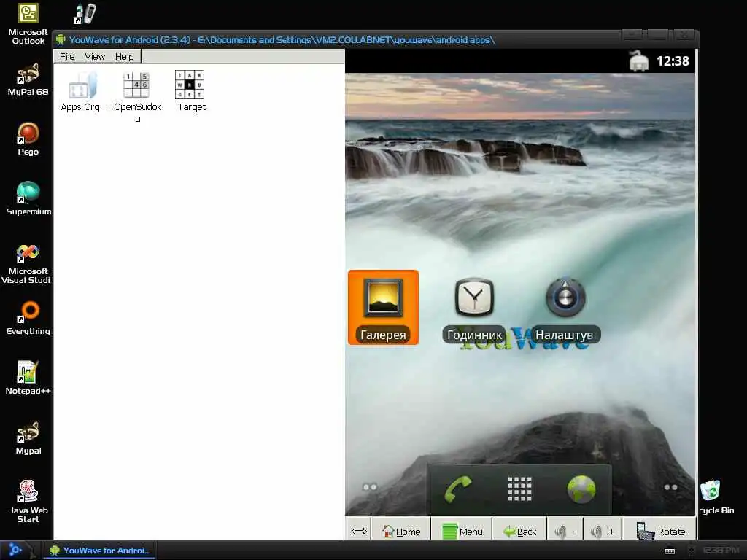Open the Mypal desktop shortcut
Viewport: 747px width, 560px height.
pos(28,437)
